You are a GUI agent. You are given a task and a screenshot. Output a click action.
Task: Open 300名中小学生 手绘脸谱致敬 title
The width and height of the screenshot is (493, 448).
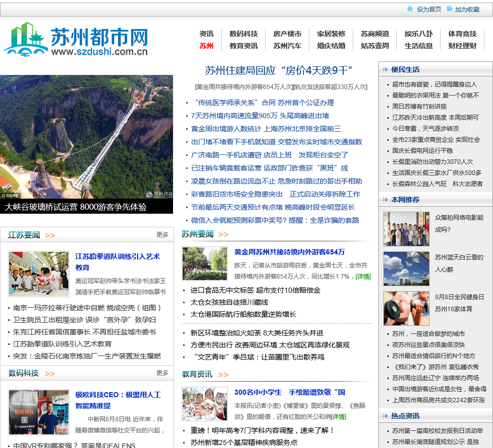click(290, 392)
